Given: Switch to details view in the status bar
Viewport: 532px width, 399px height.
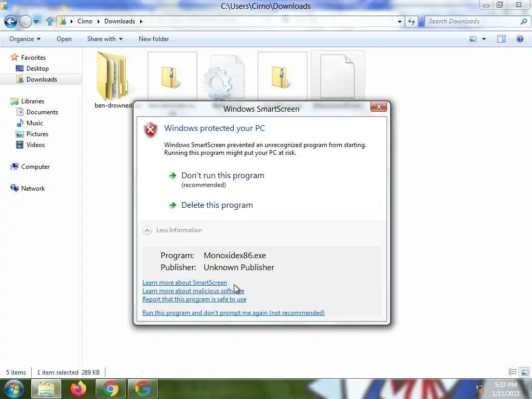Looking at the screenshot, I should coord(512,372).
